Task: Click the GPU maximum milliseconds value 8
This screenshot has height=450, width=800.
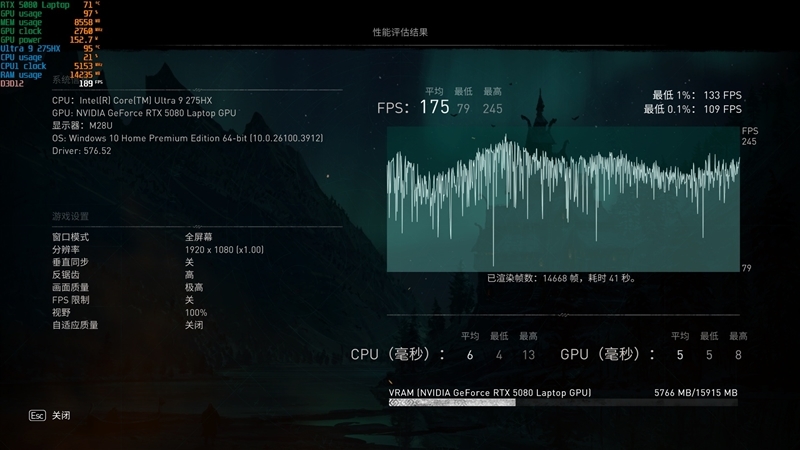Action: (x=738, y=355)
